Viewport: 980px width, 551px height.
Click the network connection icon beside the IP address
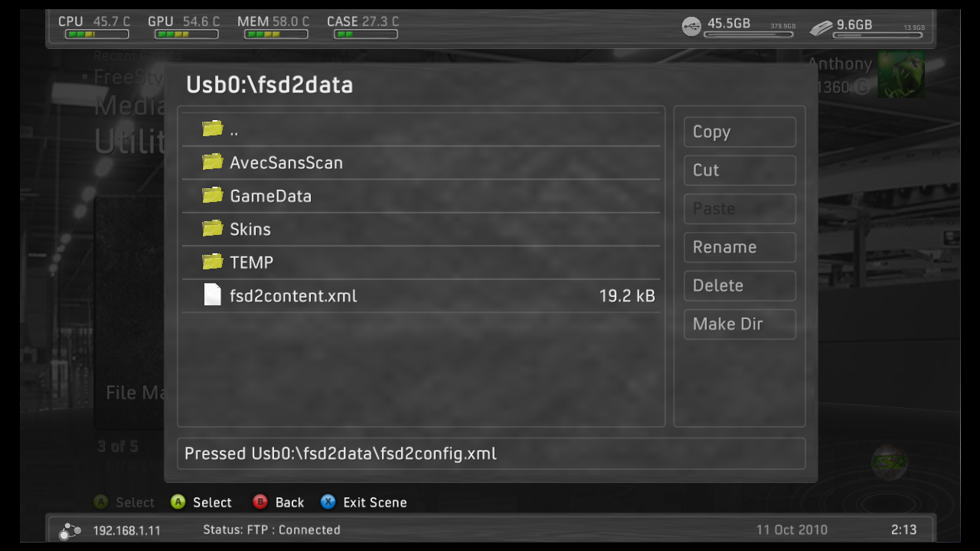[x=70, y=530]
